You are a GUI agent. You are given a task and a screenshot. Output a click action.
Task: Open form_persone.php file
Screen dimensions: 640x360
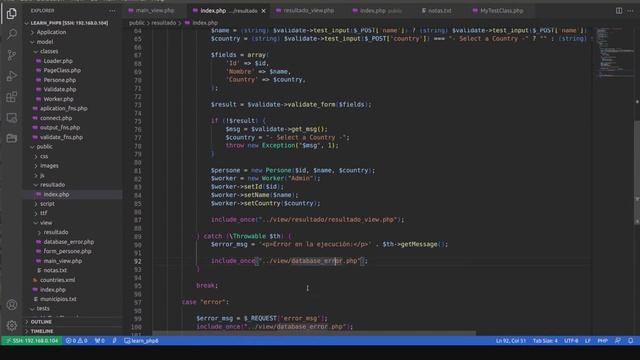[x=67, y=251]
